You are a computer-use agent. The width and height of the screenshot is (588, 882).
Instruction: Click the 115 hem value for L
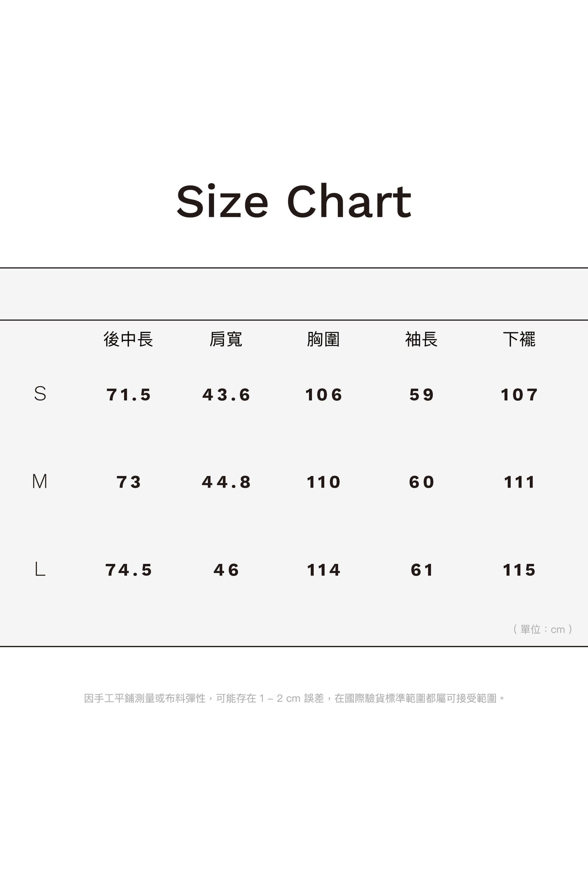point(519,570)
